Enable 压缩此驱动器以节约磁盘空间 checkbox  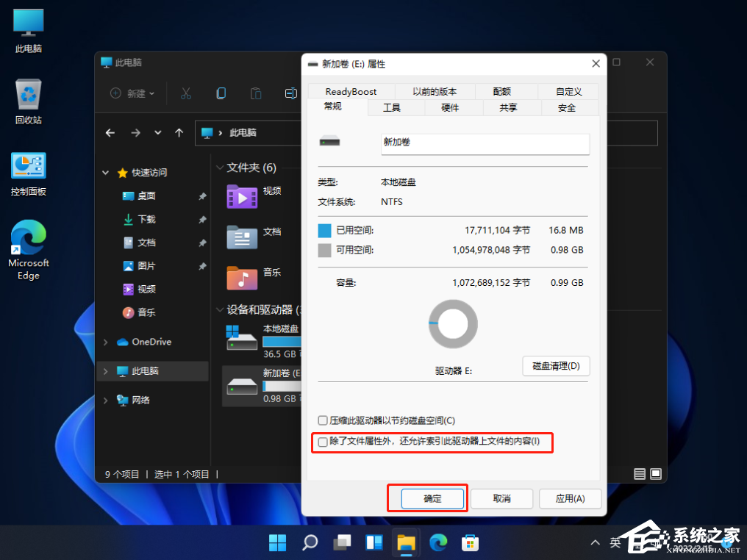tap(323, 420)
